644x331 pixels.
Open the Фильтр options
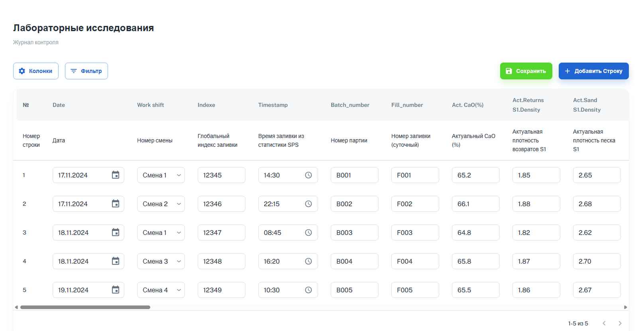86,71
